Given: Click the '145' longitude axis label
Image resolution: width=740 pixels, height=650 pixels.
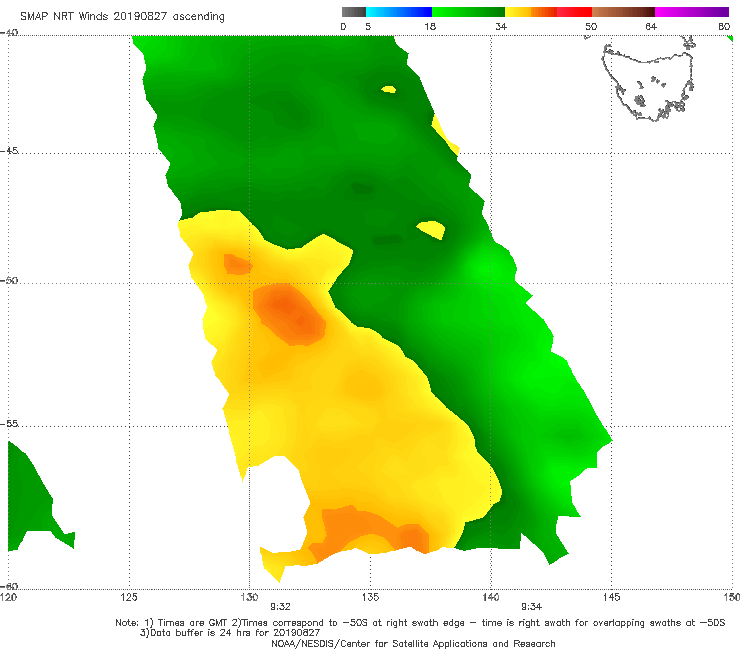Looking at the screenshot, I should point(612,597).
